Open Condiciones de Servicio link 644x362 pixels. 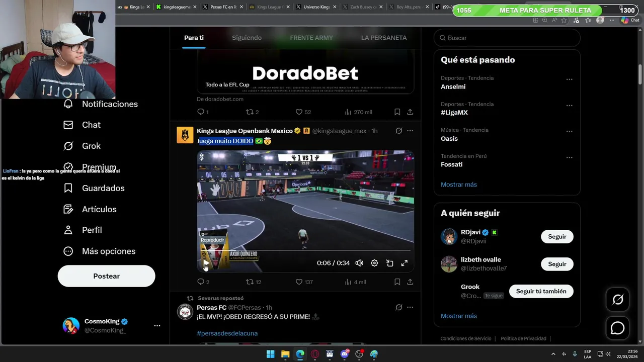coord(465,338)
